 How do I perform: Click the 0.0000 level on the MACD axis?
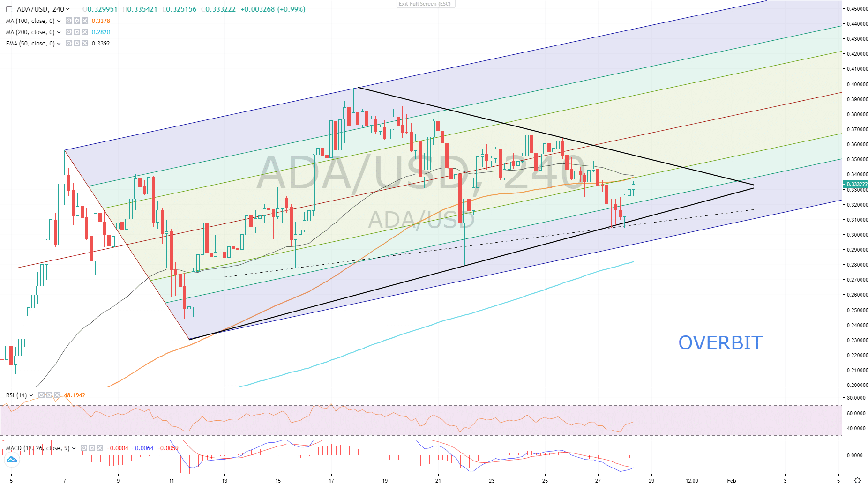click(854, 455)
